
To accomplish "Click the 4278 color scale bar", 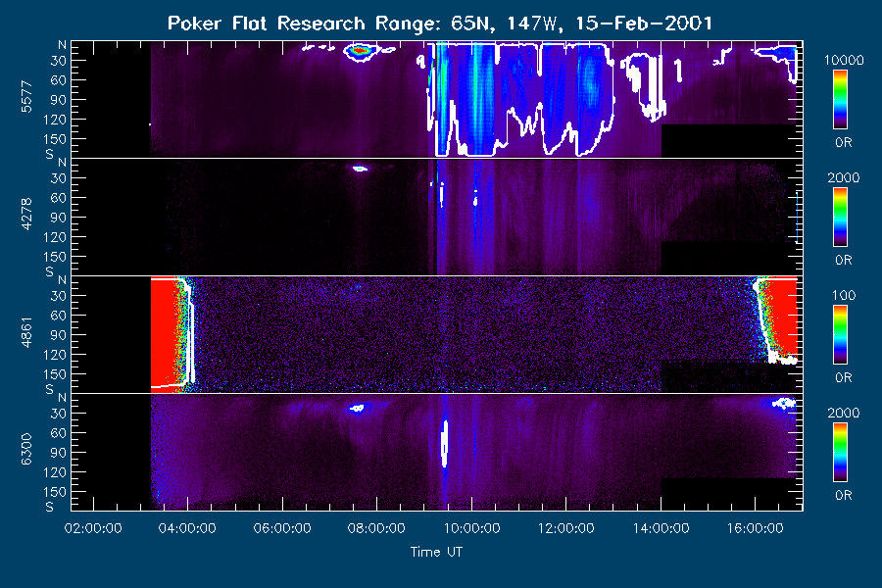I will [840, 217].
